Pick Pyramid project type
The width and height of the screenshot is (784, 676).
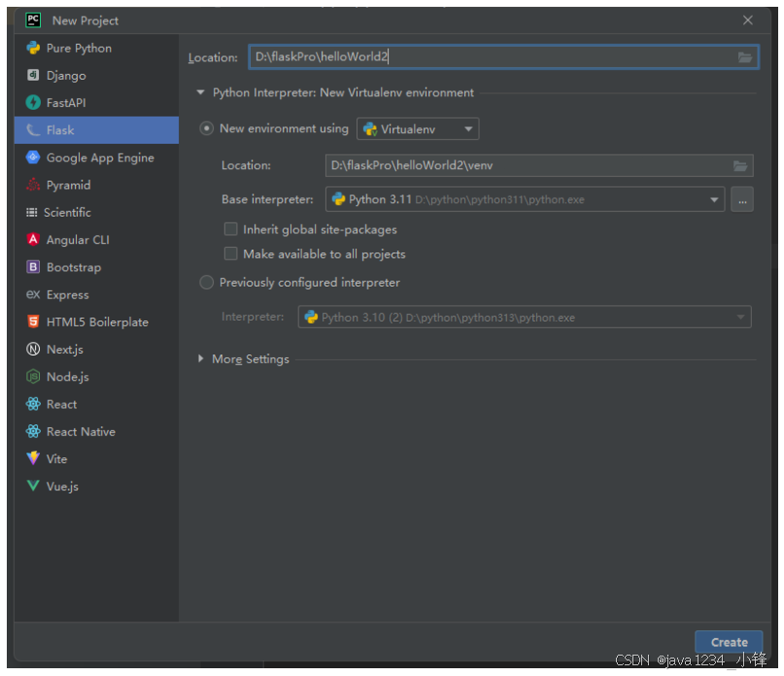96,185
